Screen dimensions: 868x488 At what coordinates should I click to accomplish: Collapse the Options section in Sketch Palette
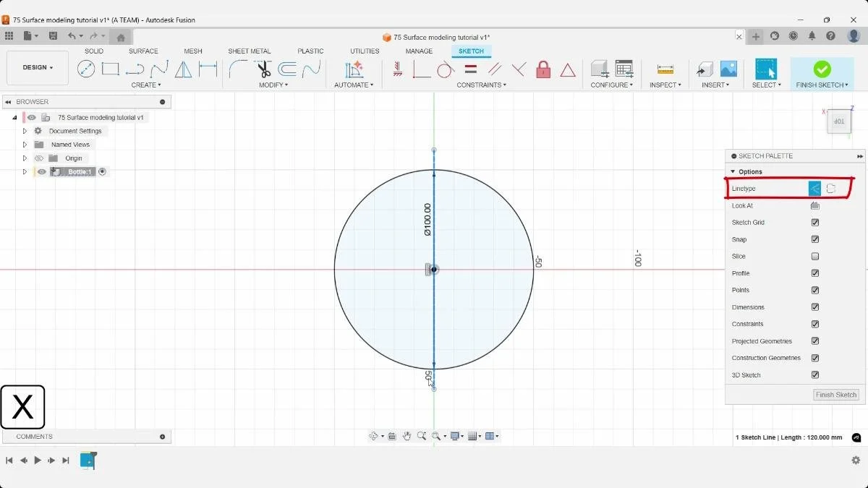733,172
